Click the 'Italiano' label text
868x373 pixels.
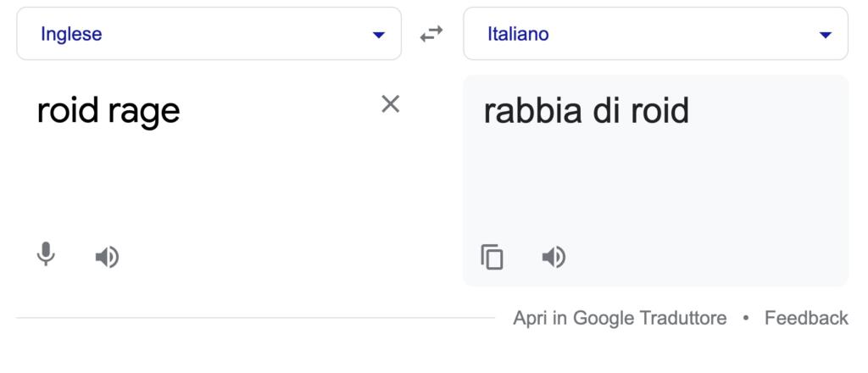(x=518, y=34)
